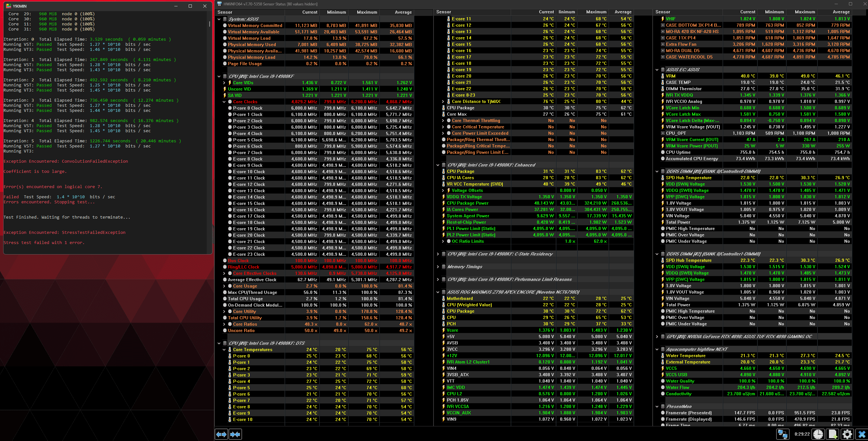Click the fan icon next to Extra Flow Fan

click(663, 44)
